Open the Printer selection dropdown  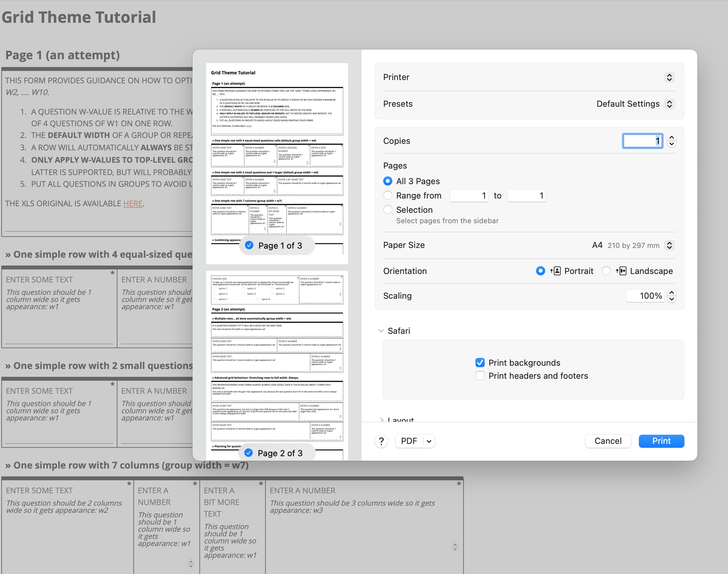tap(669, 77)
